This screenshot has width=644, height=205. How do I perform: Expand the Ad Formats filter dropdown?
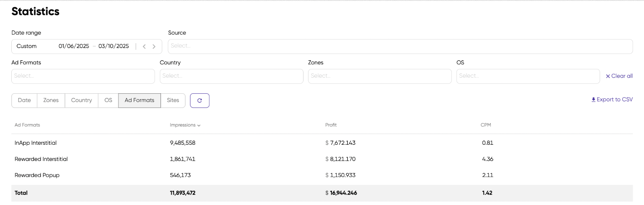coord(83,76)
